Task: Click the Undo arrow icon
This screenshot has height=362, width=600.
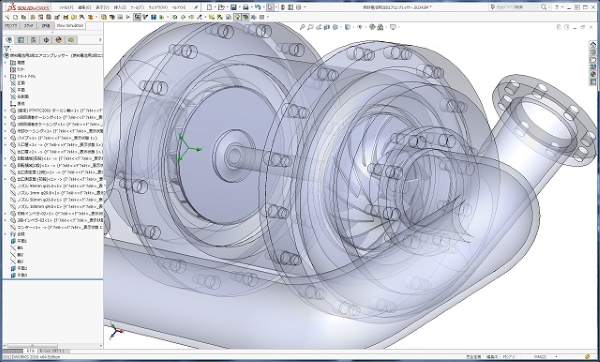Action: click(x=258, y=7)
